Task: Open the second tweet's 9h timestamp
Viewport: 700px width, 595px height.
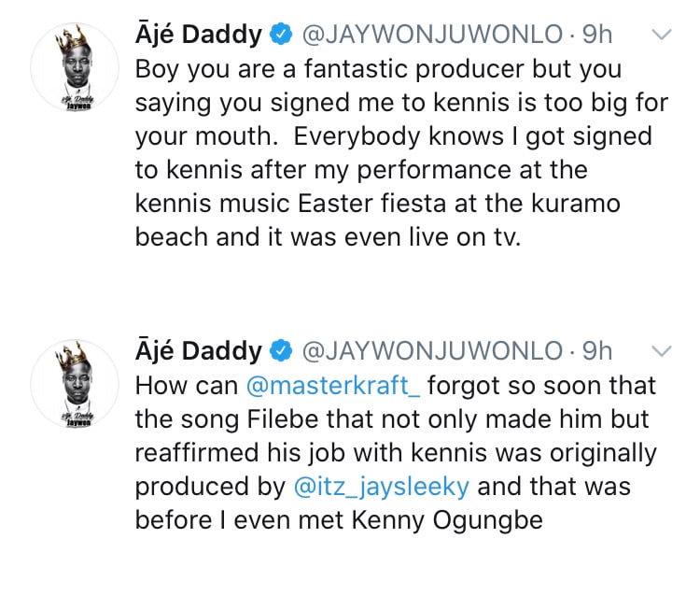Action: [597, 351]
